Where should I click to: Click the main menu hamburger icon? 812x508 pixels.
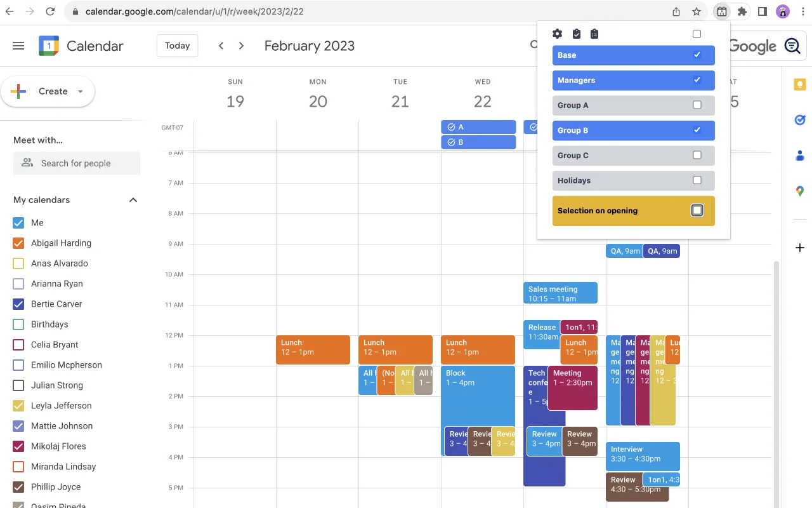click(x=18, y=45)
